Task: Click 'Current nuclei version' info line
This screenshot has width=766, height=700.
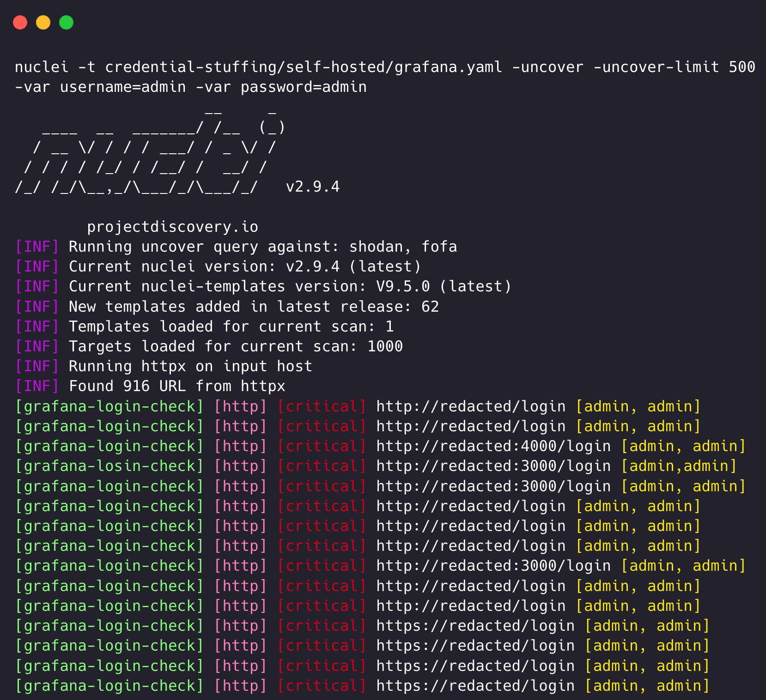Action: tap(244, 266)
